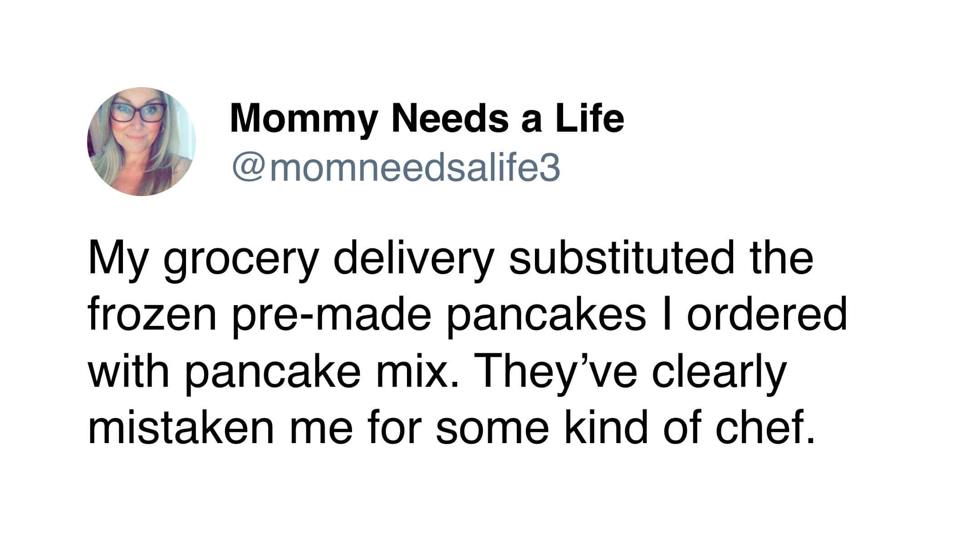Click the word "mistaken" in the last line
This screenshot has height=543, width=980.
[x=181, y=428]
